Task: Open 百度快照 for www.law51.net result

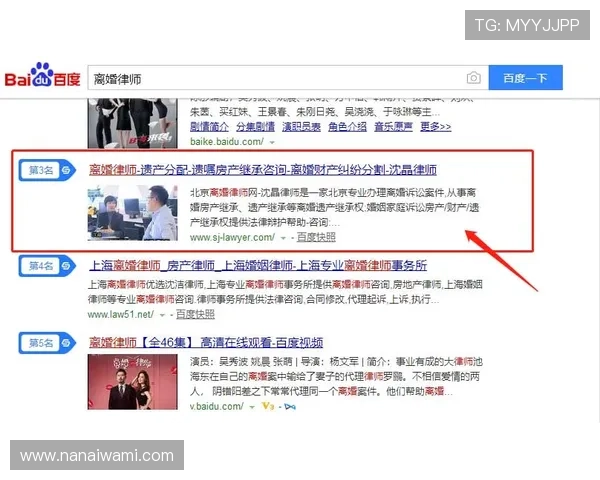Action: coord(195,315)
